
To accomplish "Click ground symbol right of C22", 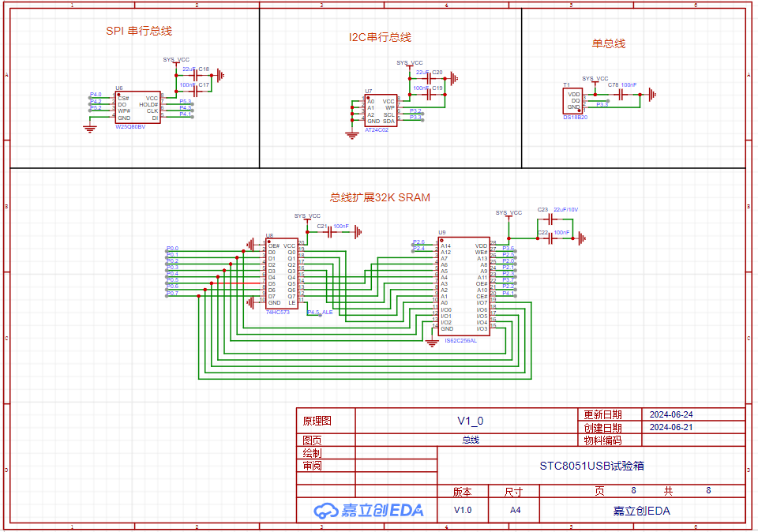I will (582, 238).
